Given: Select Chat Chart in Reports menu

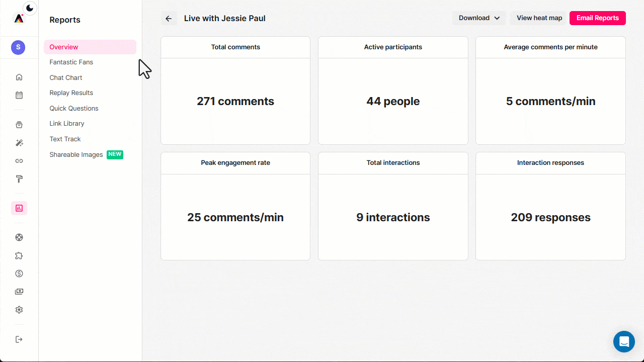Looking at the screenshot, I should point(66,78).
